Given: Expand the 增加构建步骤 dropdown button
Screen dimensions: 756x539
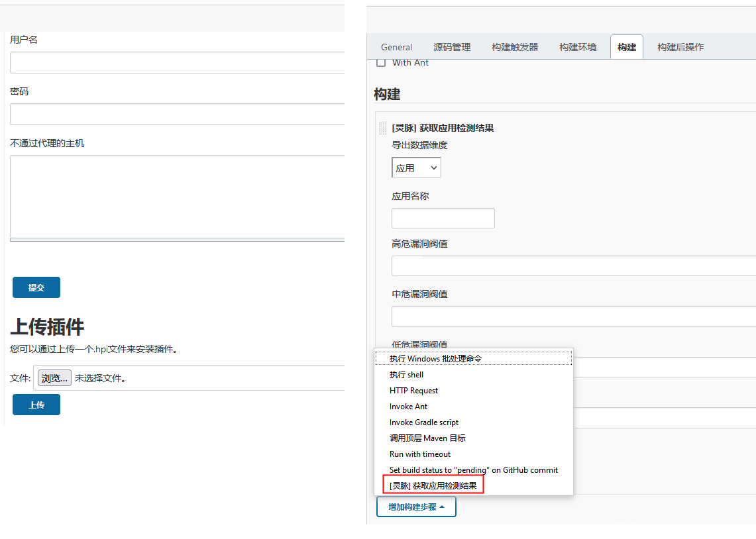Looking at the screenshot, I should [416, 507].
